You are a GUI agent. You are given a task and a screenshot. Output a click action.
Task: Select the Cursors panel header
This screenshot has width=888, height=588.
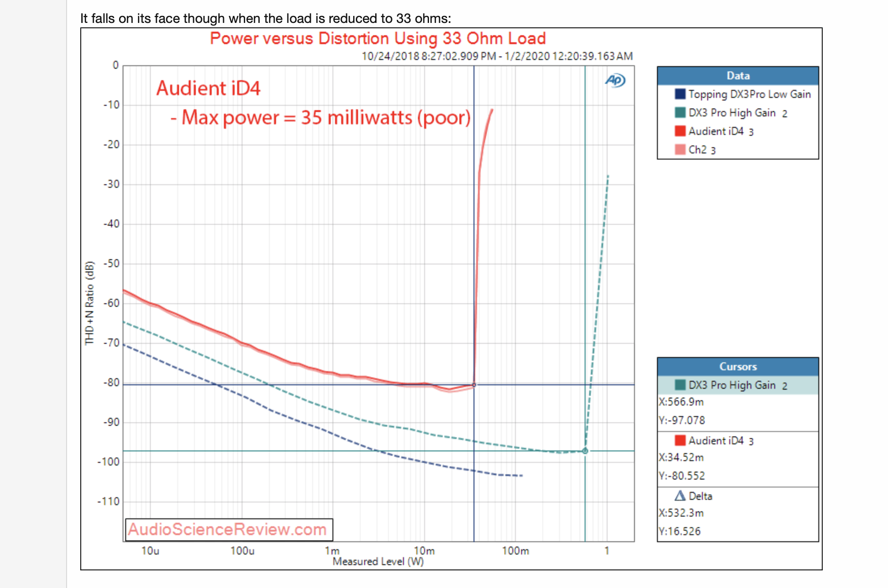click(738, 367)
